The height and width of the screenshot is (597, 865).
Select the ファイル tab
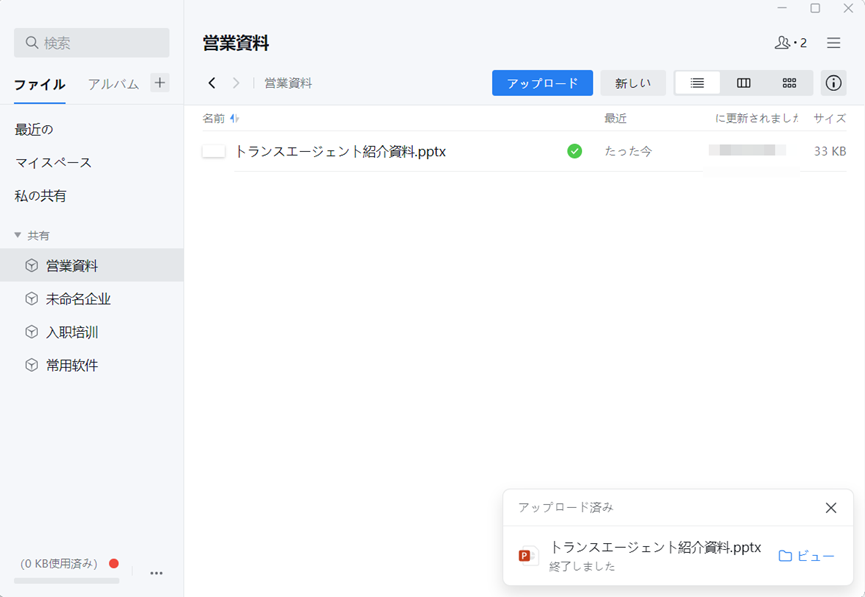tap(40, 84)
